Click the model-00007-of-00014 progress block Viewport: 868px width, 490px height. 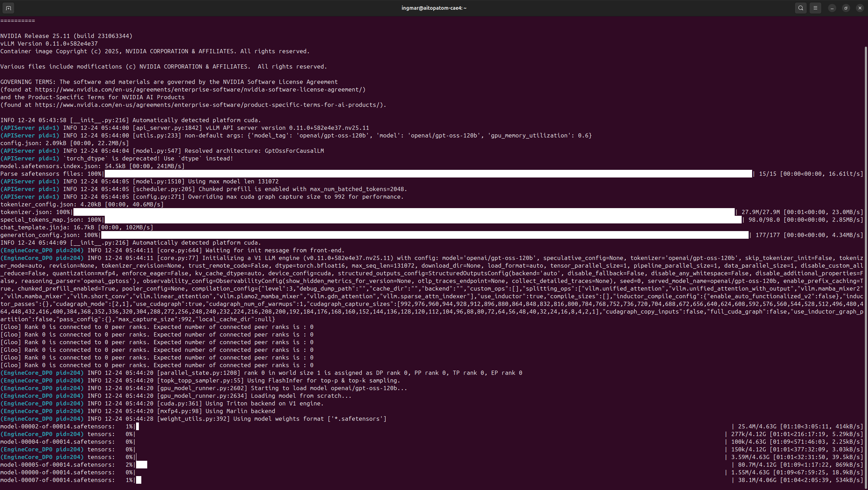139,480
